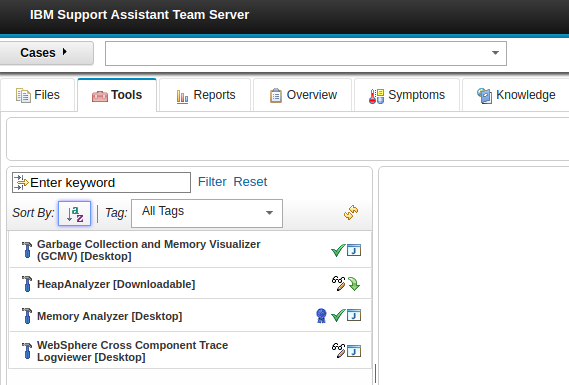Switch to the Reports tab
Viewport: 569px width, 385px height.
coord(205,95)
